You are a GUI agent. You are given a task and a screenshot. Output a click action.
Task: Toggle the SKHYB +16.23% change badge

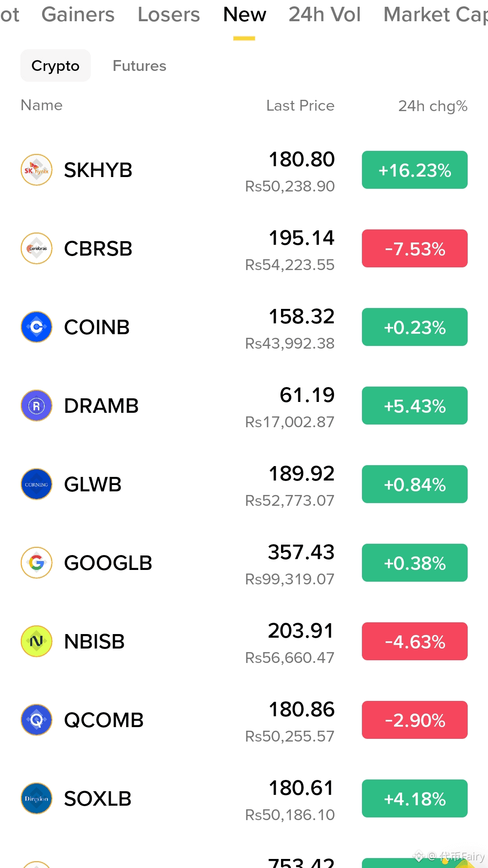click(x=415, y=170)
